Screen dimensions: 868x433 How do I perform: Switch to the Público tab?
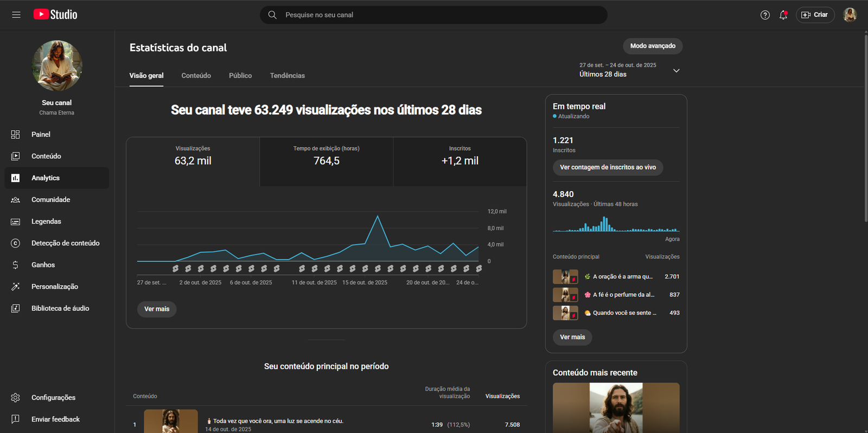point(240,76)
